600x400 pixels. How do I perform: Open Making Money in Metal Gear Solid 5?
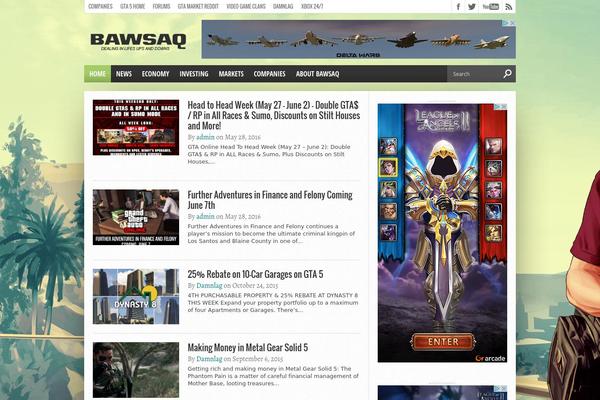(248, 348)
